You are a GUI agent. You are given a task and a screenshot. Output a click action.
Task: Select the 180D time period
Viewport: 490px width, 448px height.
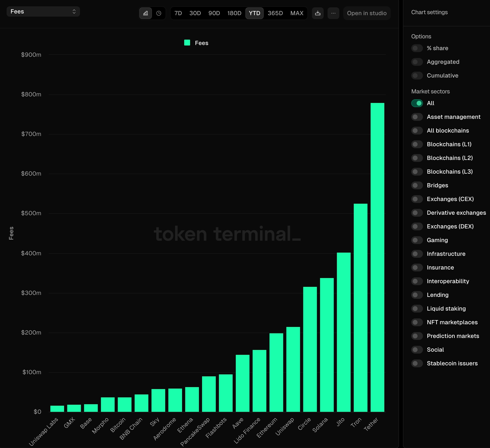[234, 13]
